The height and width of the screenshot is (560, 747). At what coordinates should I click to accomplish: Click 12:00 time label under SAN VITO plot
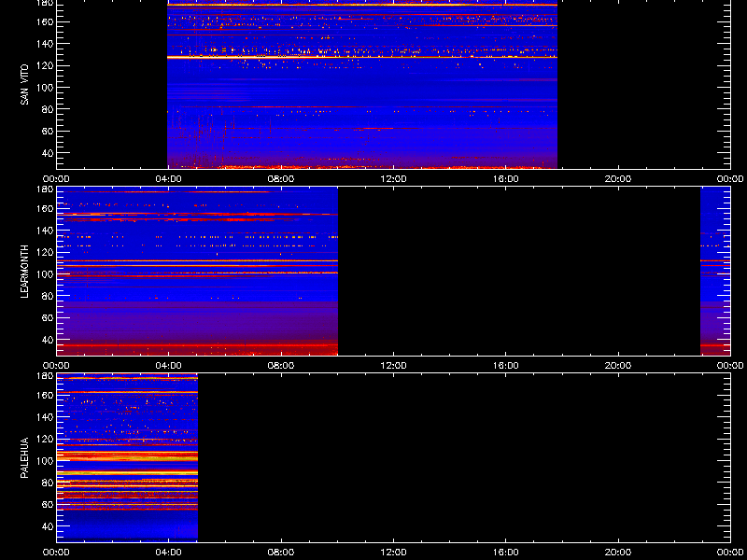(x=393, y=179)
